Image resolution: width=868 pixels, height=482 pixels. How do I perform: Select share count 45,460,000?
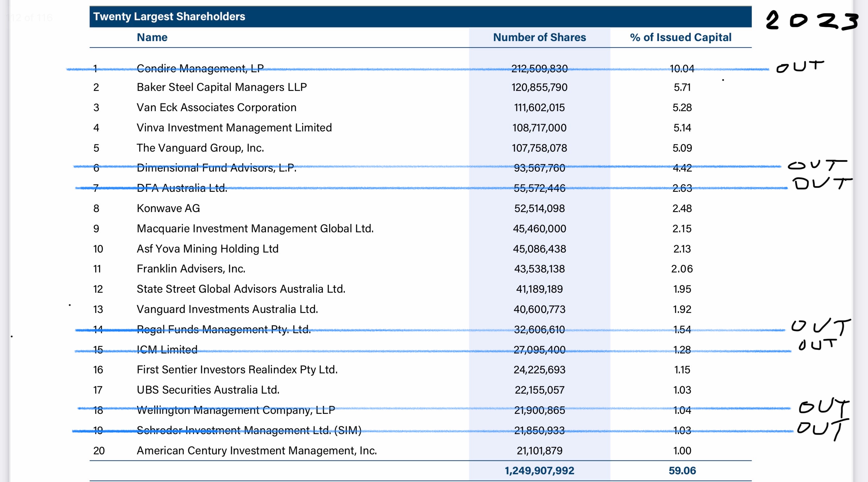pos(539,228)
